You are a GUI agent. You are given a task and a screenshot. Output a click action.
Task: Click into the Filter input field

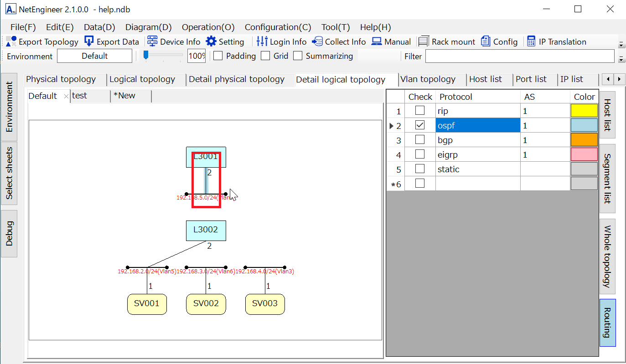click(x=519, y=56)
